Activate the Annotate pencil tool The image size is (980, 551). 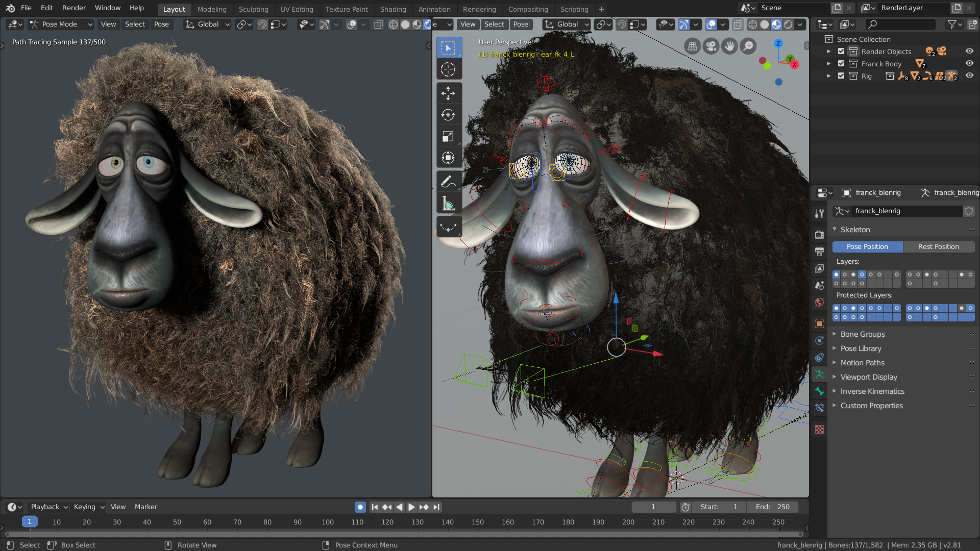448,181
